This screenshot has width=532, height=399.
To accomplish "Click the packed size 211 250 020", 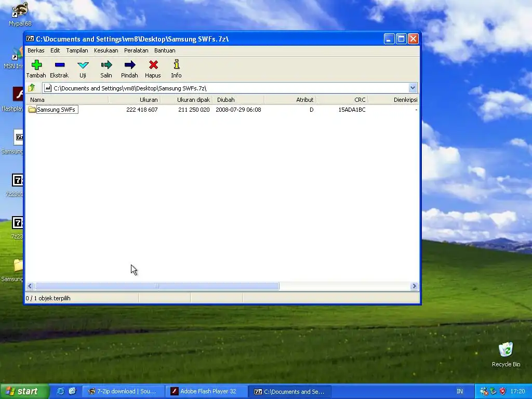I will [194, 110].
